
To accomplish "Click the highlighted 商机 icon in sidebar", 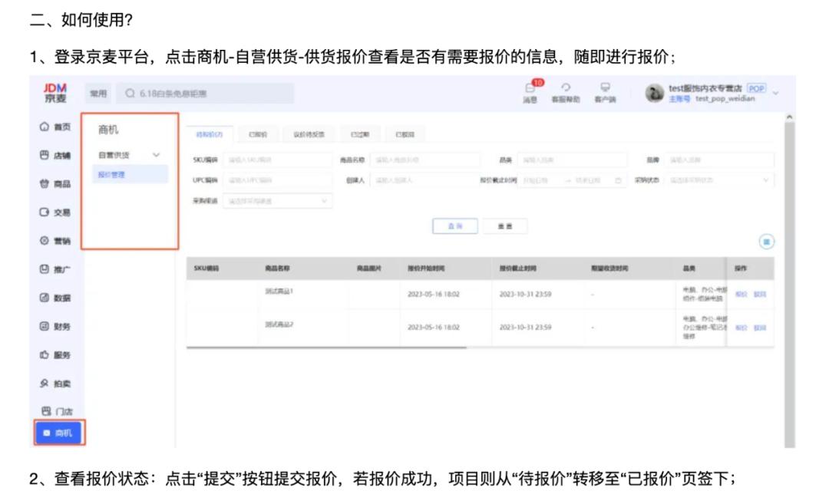I will [x=58, y=432].
